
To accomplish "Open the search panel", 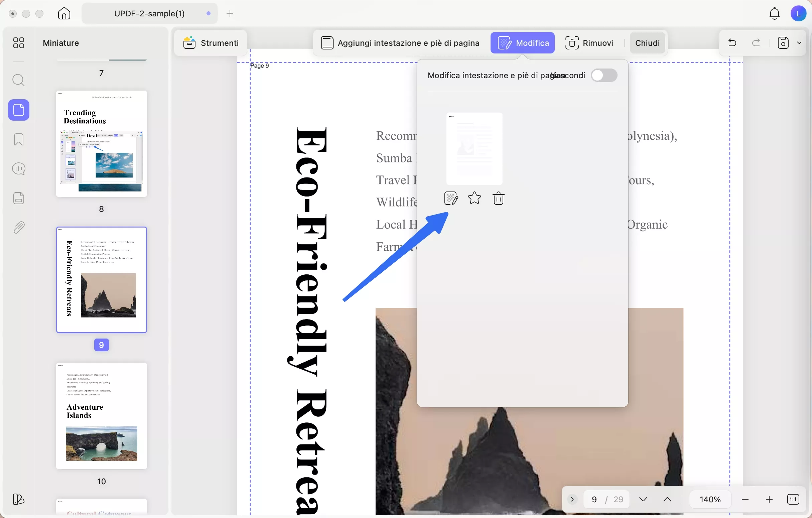I will coord(19,80).
